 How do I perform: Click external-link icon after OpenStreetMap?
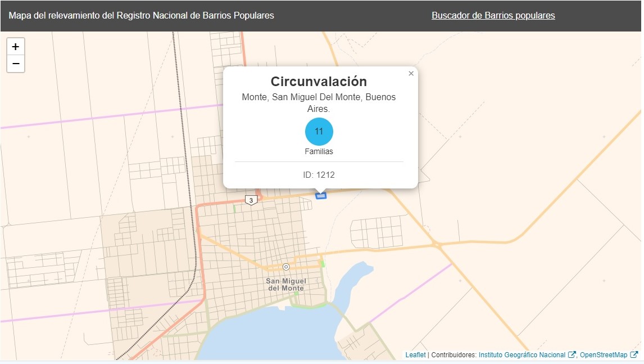634,355
